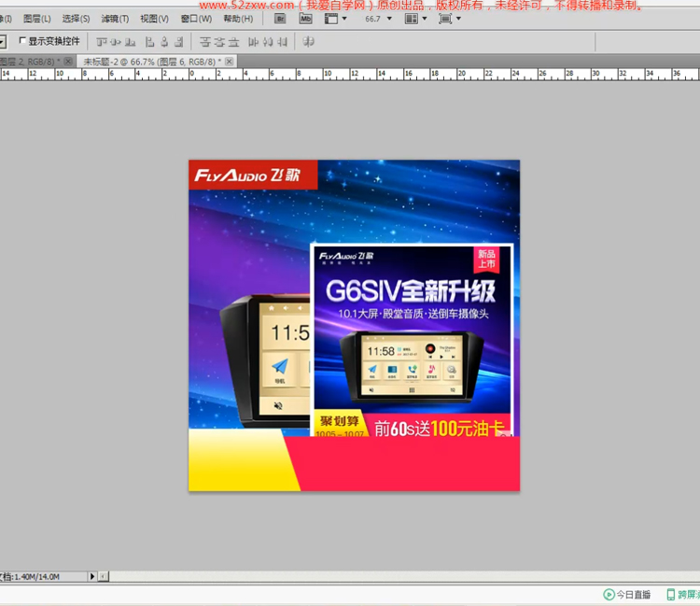
Task: Open the 图层(L) menu
Action: (37, 19)
